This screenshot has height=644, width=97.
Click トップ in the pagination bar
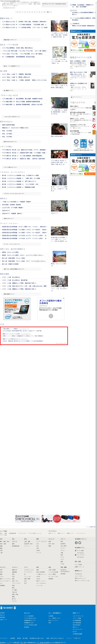pyautogui.click(x=18, y=12)
